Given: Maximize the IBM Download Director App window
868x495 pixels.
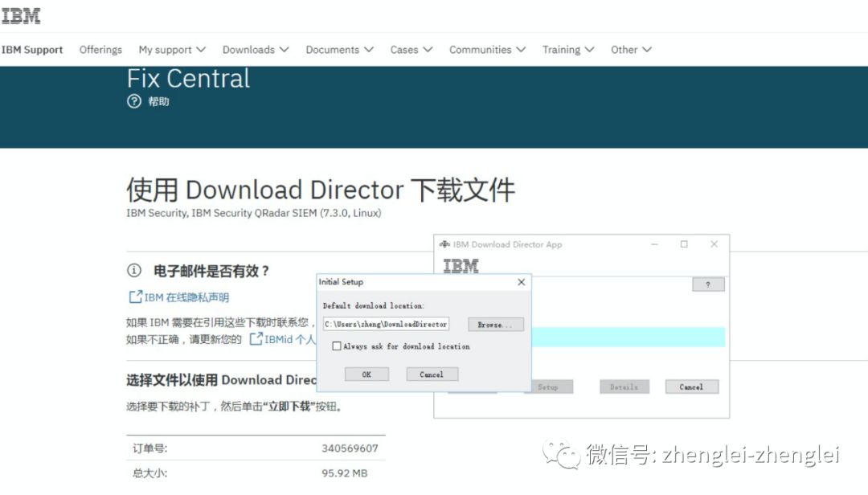Looking at the screenshot, I should 684,244.
